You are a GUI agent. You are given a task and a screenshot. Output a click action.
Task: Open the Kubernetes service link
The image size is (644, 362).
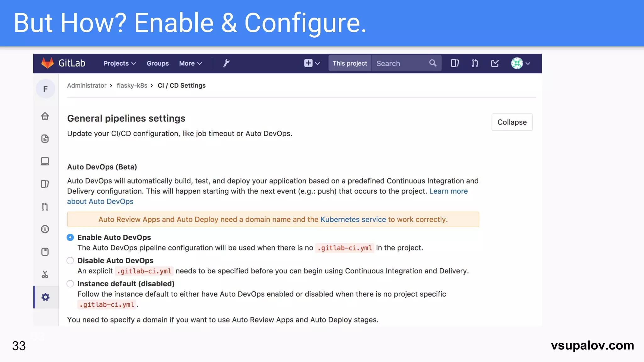(x=353, y=219)
